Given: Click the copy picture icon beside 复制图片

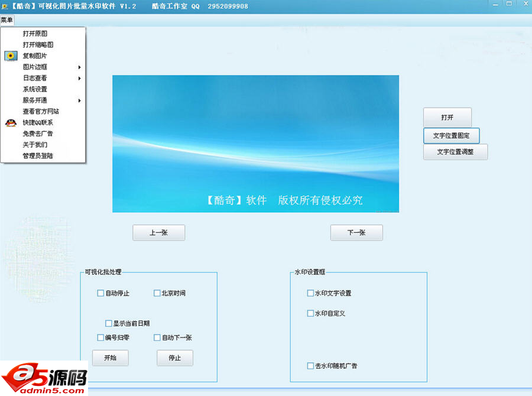Looking at the screenshot, I should click(x=9, y=56).
